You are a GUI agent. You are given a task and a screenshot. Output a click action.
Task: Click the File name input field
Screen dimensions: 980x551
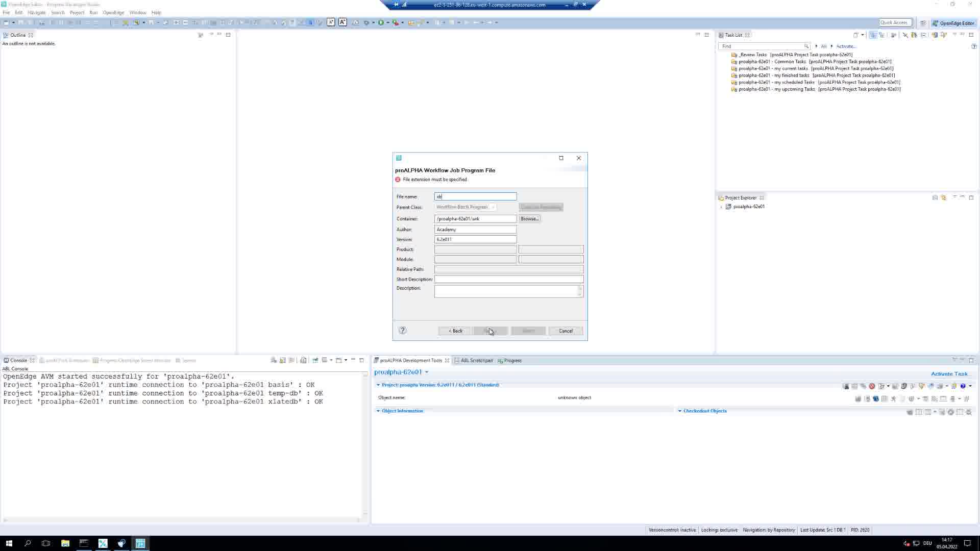(x=475, y=196)
